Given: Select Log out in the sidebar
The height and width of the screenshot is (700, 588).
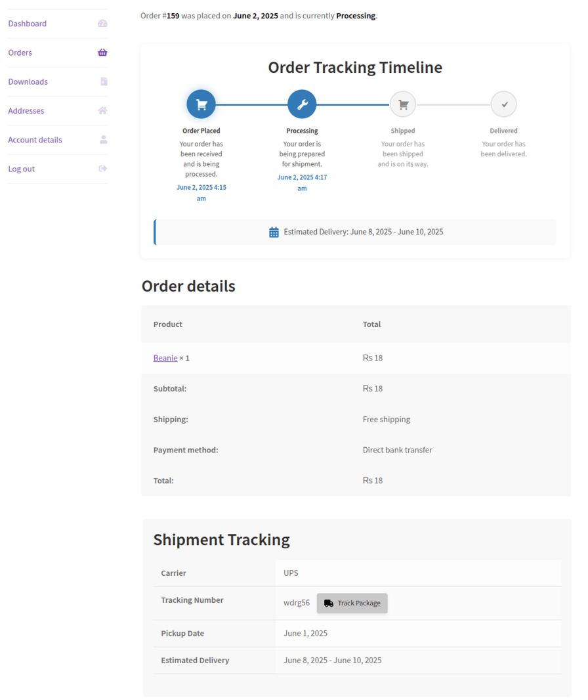Looking at the screenshot, I should click(x=22, y=169).
